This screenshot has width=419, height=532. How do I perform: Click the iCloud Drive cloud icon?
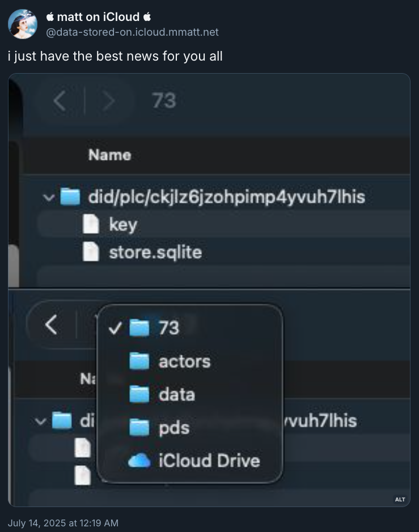139,460
